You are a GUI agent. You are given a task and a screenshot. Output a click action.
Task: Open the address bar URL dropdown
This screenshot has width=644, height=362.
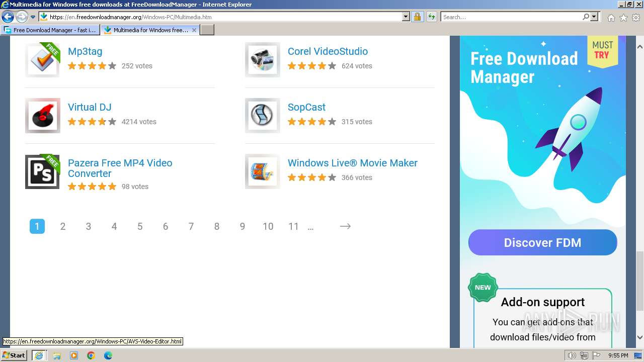[406, 17]
